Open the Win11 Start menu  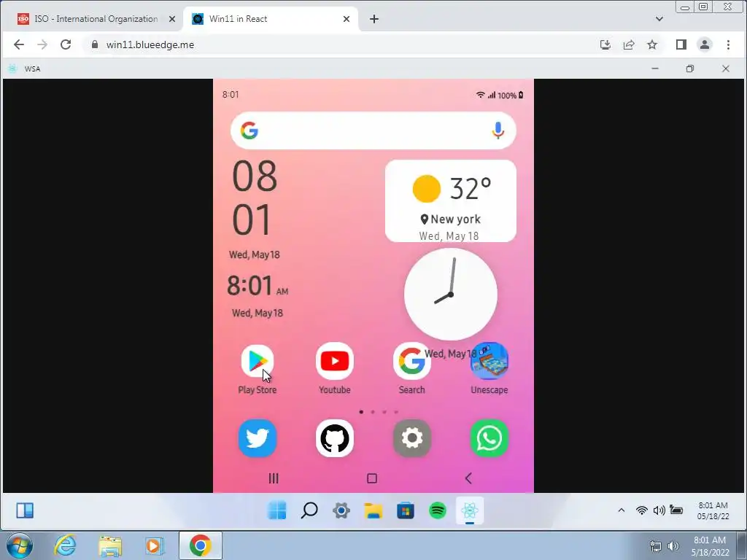pyautogui.click(x=276, y=510)
